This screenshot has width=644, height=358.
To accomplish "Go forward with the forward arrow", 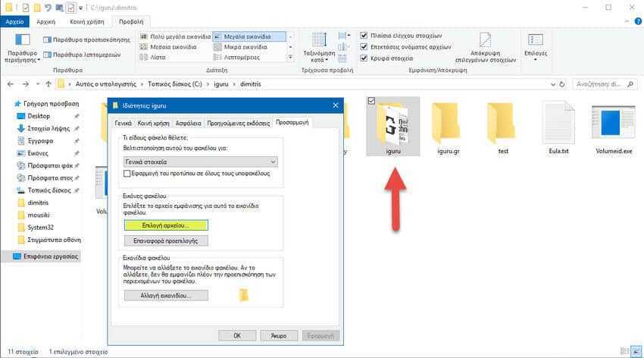I will pos(26,84).
